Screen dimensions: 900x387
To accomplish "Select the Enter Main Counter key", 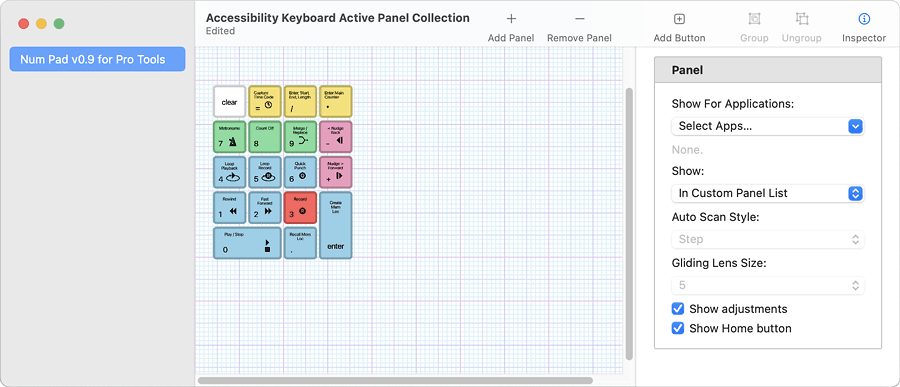I will 336,102.
